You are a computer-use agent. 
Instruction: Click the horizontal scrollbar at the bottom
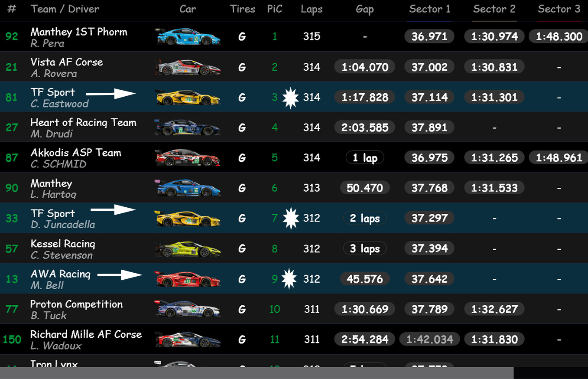click(257, 372)
